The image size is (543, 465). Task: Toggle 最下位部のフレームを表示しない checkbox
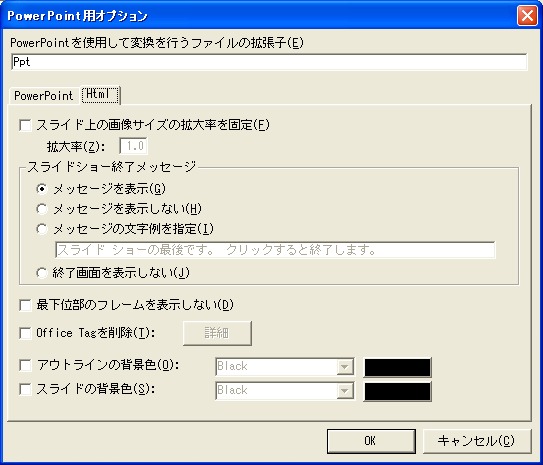[25, 306]
